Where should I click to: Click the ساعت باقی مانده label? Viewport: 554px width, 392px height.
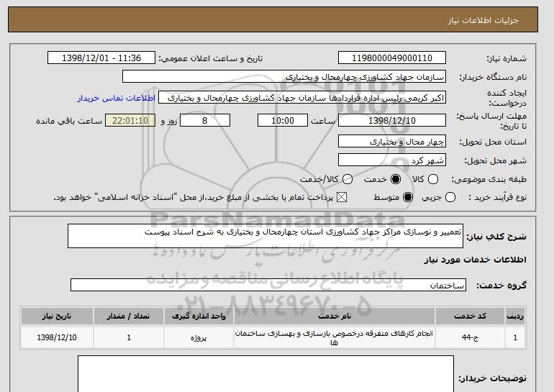tap(69, 121)
